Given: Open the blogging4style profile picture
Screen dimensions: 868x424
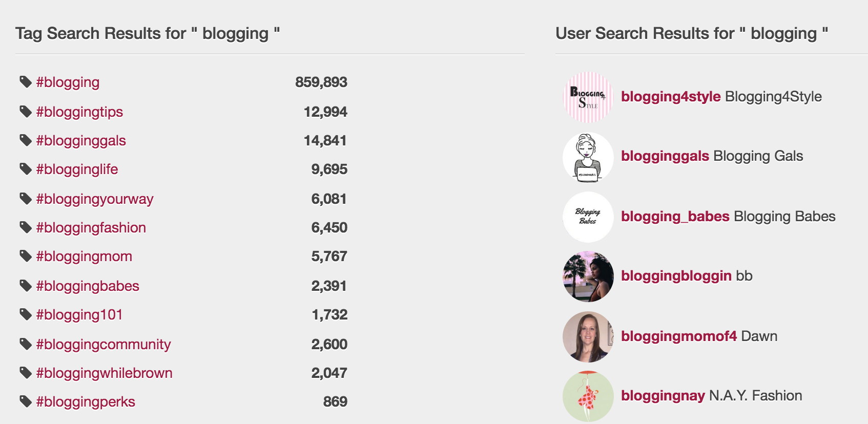Looking at the screenshot, I should click(x=588, y=97).
